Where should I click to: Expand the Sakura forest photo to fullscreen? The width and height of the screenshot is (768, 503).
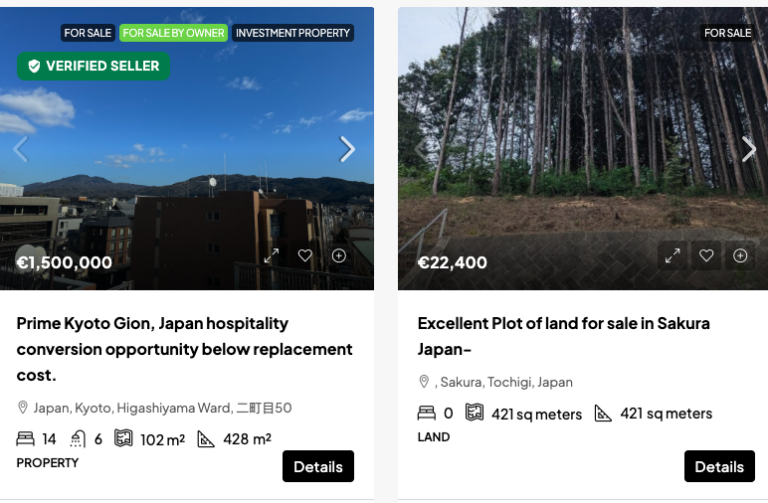(672, 255)
